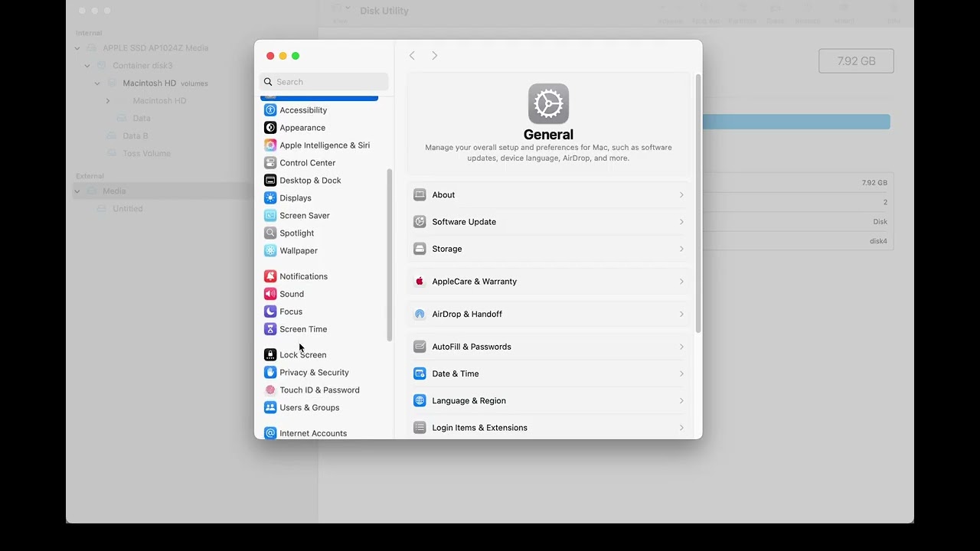Select Sound in the settings sidebar

tap(319, 294)
